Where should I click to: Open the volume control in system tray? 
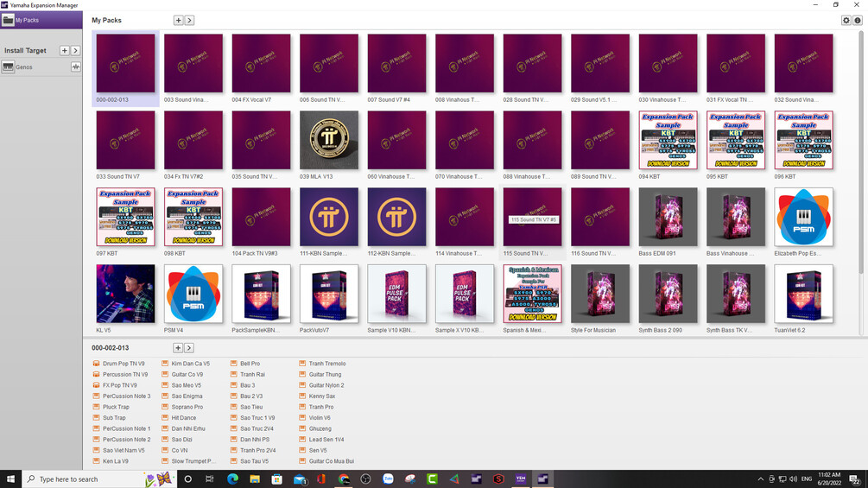tap(793, 479)
